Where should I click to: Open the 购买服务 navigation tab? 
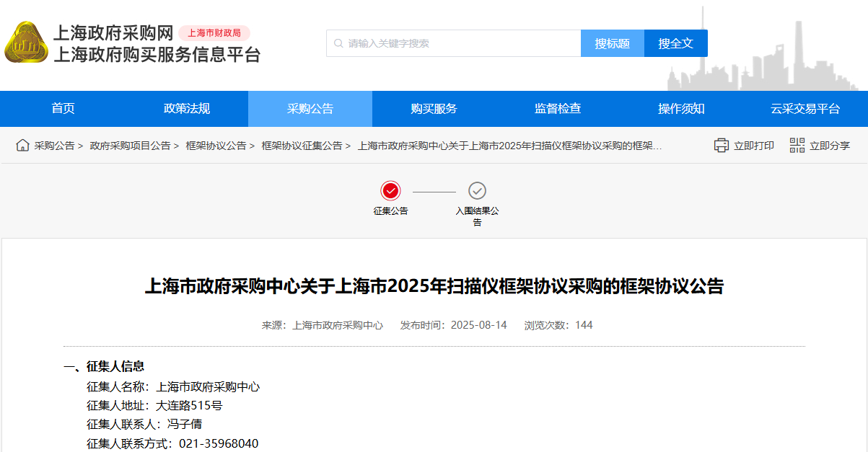point(434,108)
